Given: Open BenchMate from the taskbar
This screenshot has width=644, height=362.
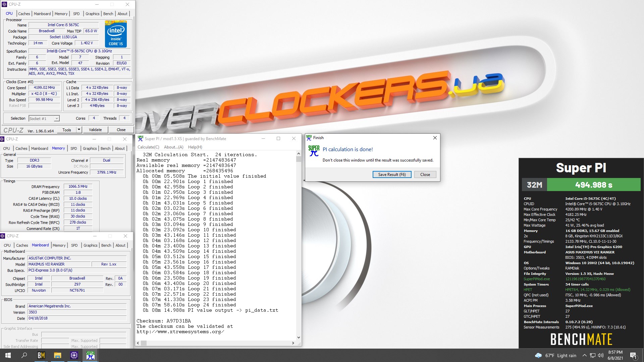Looking at the screenshot, I should pos(41,355).
